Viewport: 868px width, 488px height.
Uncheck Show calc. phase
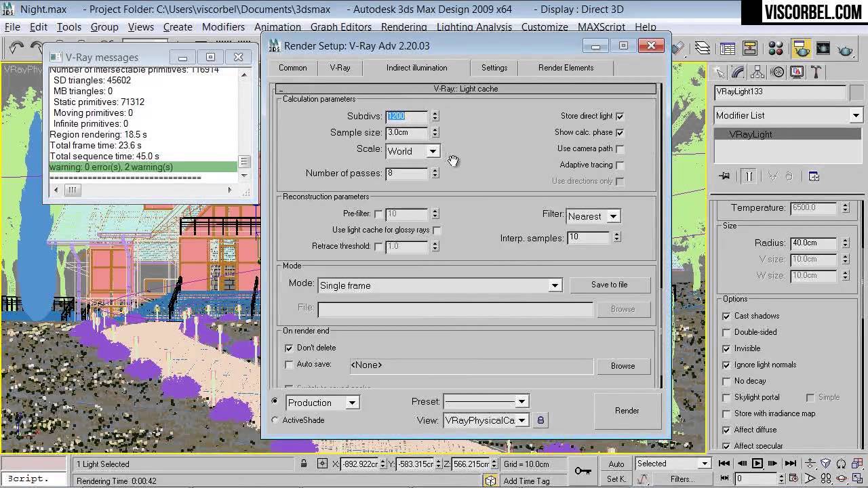[x=620, y=132]
